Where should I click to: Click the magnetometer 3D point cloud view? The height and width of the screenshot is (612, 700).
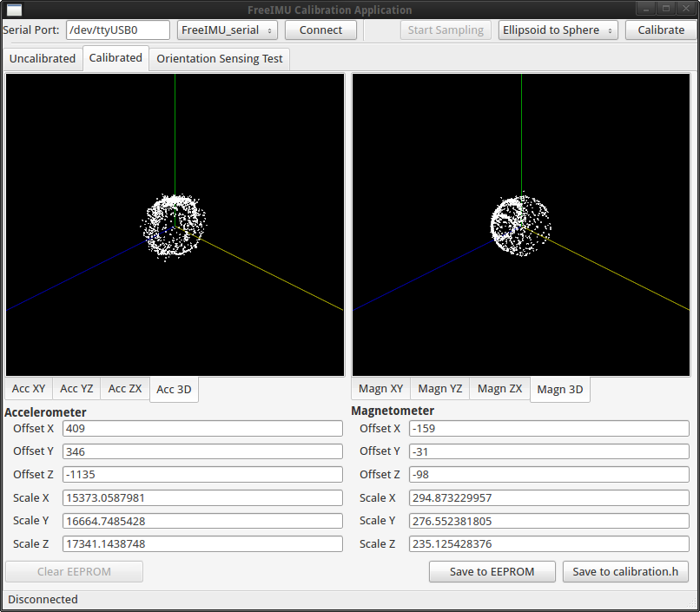pyautogui.click(x=521, y=225)
